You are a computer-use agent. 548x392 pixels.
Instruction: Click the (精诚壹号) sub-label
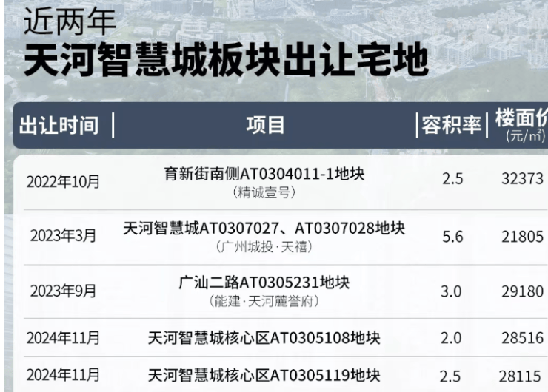(x=264, y=192)
